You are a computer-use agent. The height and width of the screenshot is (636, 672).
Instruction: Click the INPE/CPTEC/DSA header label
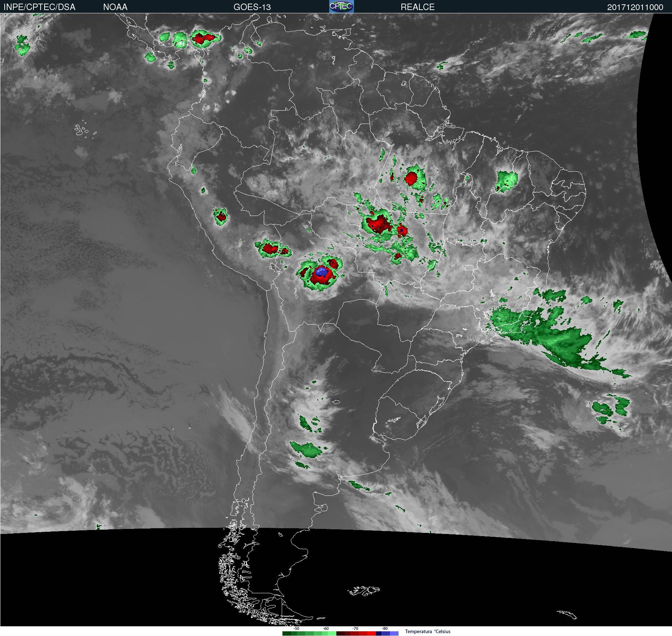pyautogui.click(x=40, y=7)
